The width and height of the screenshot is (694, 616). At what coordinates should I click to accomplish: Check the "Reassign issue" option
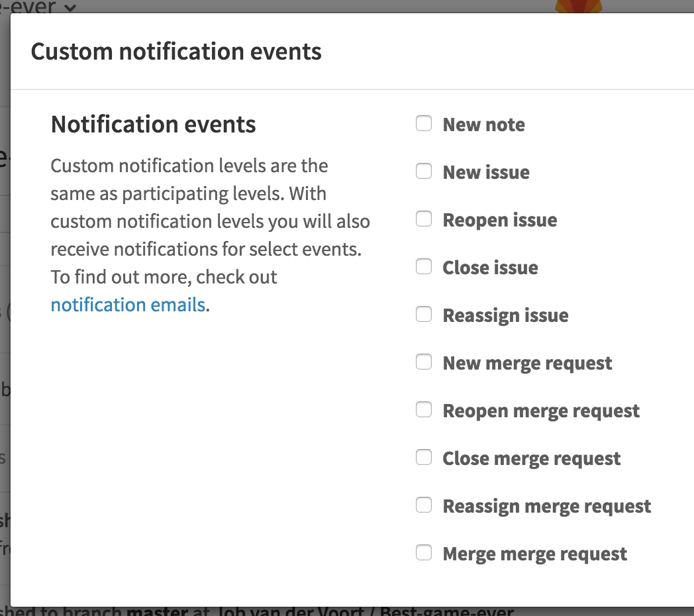pos(423,314)
